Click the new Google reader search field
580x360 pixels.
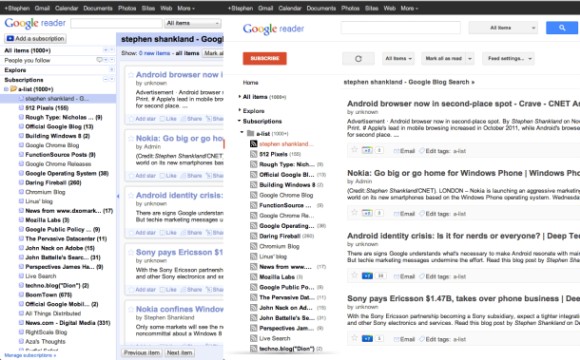(401, 28)
